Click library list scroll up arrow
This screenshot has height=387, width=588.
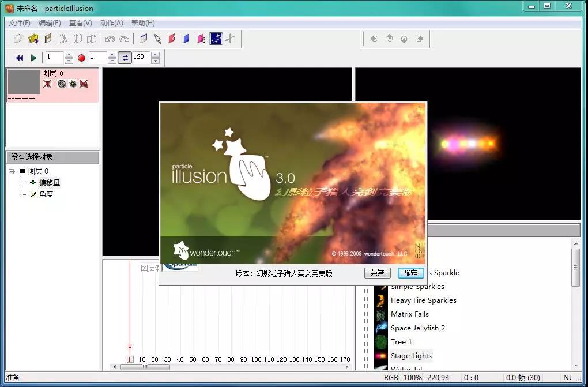pyautogui.click(x=576, y=243)
